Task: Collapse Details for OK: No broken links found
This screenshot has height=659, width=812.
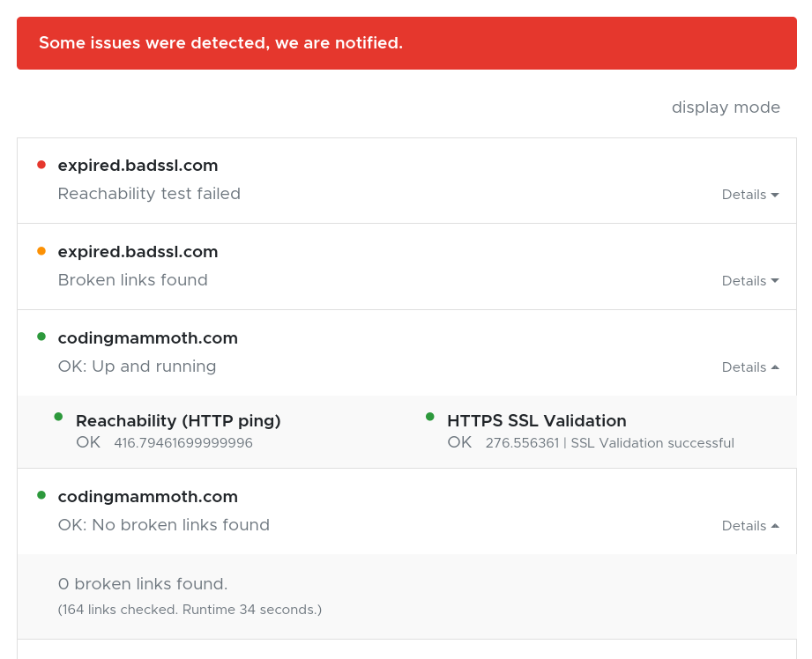Action: pos(749,526)
